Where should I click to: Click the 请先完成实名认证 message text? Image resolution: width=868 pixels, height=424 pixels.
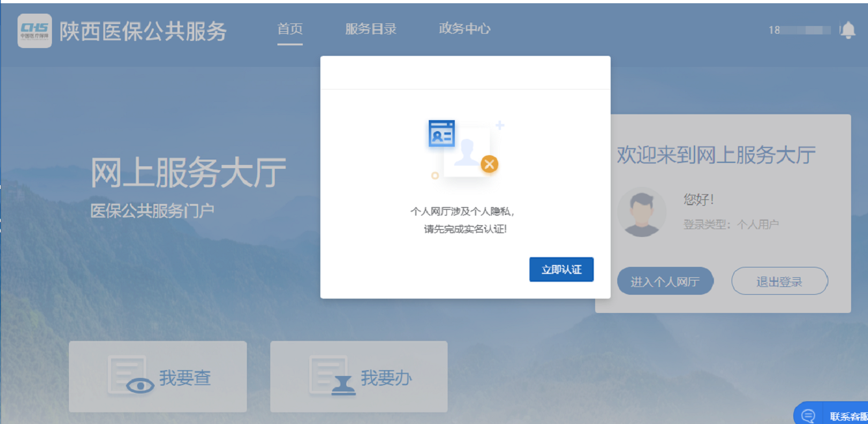[465, 229]
